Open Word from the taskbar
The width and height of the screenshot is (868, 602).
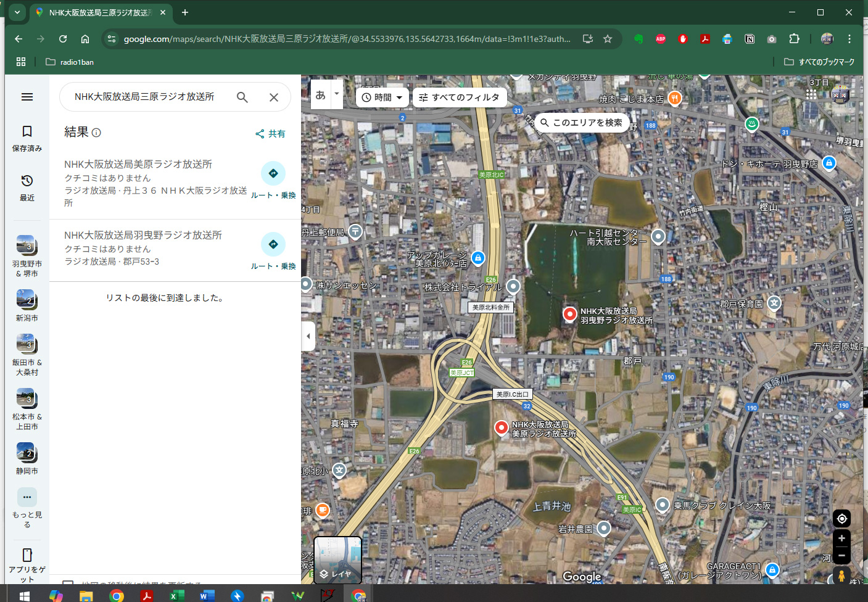[x=207, y=596]
